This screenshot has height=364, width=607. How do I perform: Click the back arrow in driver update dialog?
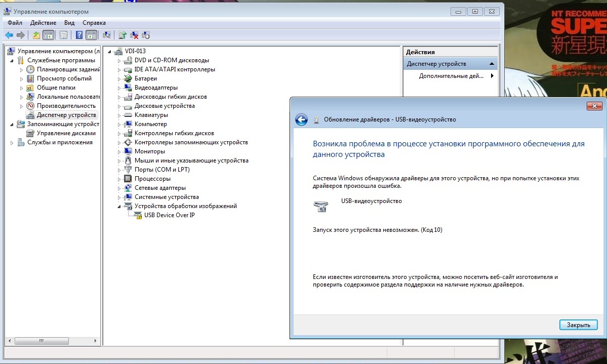tap(302, 119)
